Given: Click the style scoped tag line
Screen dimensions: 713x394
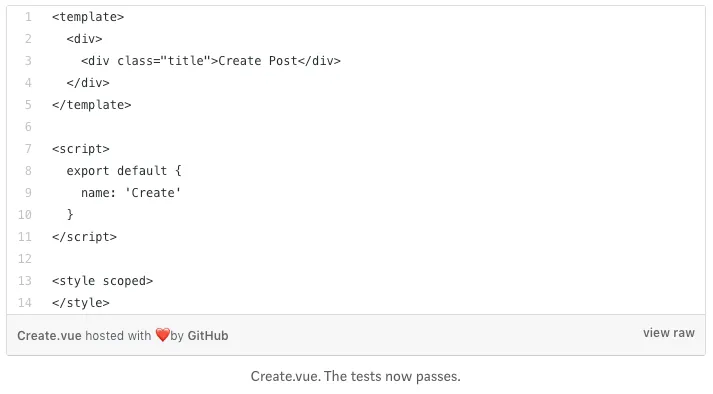Looking at the screenshot, I should click(102, 281).
